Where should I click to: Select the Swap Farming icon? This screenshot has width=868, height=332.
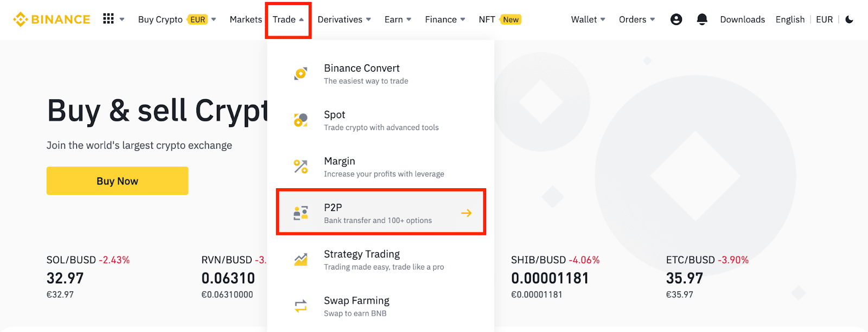[x=299, y=306]
